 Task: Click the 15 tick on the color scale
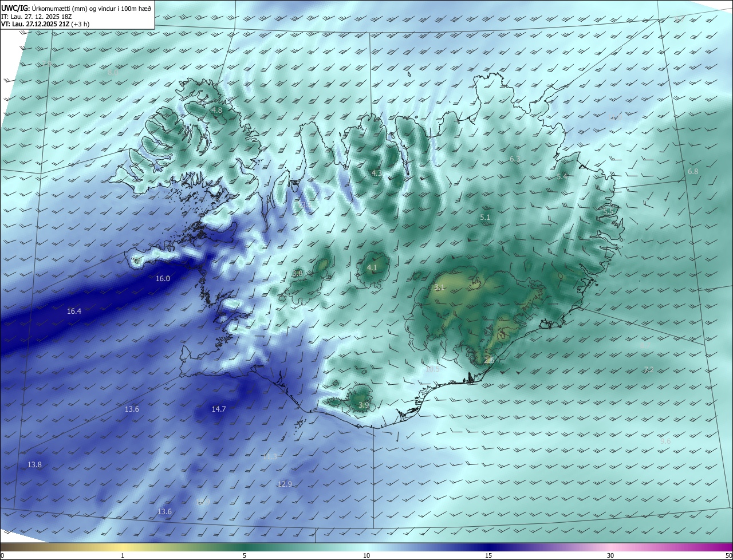(x=488, y=556)
